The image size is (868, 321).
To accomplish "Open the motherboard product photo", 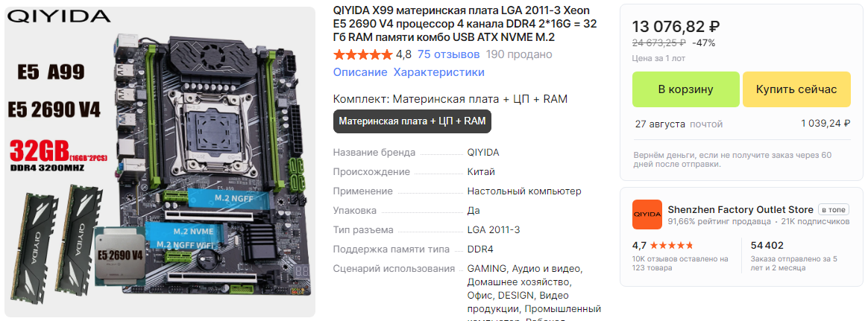I will [x=160, y=162].
